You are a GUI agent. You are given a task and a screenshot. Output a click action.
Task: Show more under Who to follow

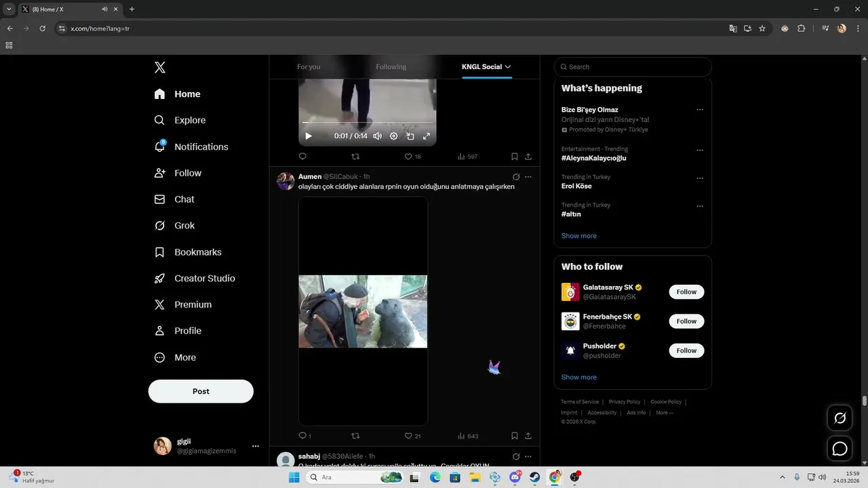pyautogui.click(x=579, y=378)
